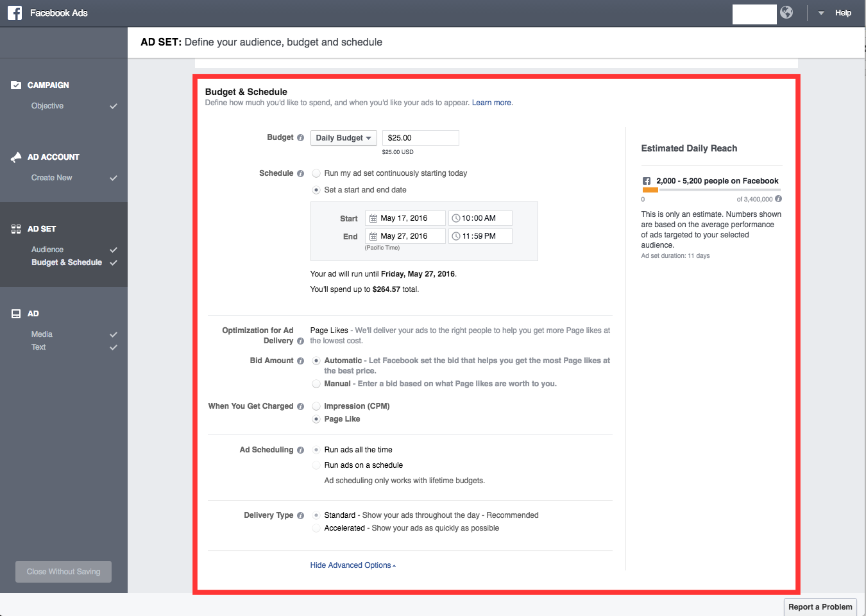This screenshot has height=616, width=866.
Task: Click the When You Get Charged info icon
Action: [x=300, y=406]
